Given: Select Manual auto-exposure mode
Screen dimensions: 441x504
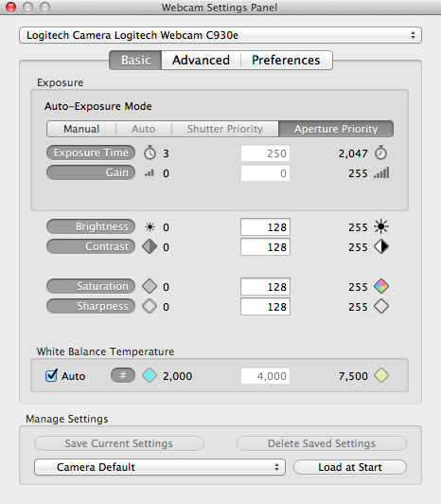Looking at the screenshot, I should pos(81,129).
